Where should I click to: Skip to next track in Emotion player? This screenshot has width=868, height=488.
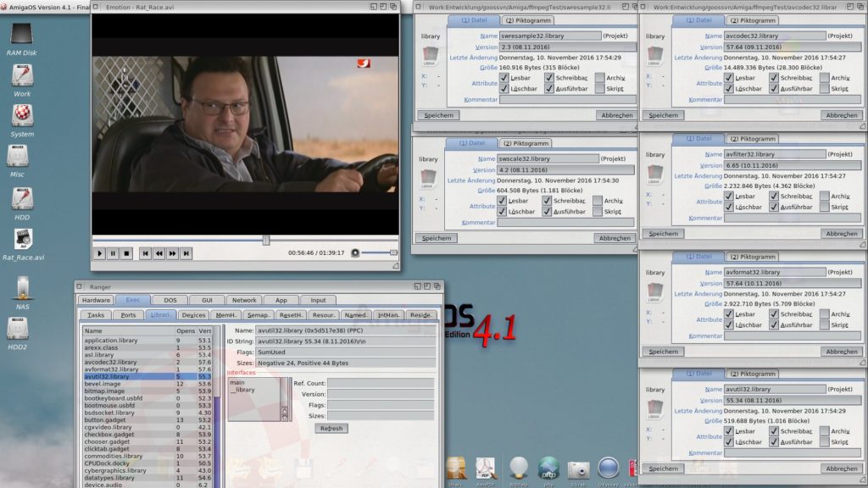pyautogui.click(x=186, y=253)
